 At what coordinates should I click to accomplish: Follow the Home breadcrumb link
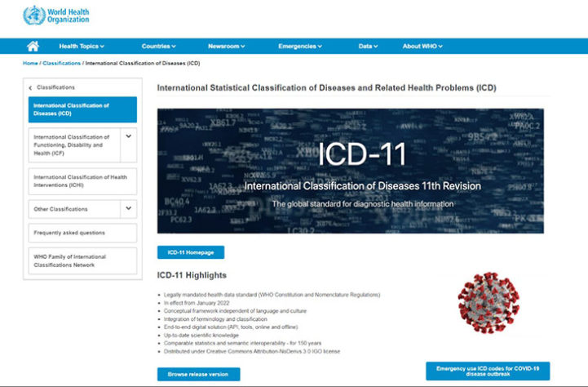click(30, 63)
